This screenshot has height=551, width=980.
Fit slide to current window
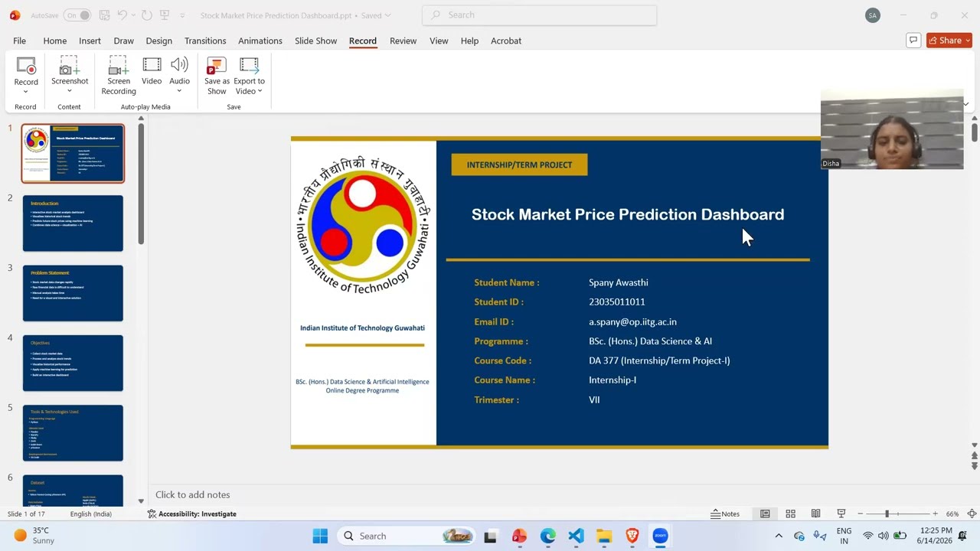pyautogui.click(x=972, y=514)
